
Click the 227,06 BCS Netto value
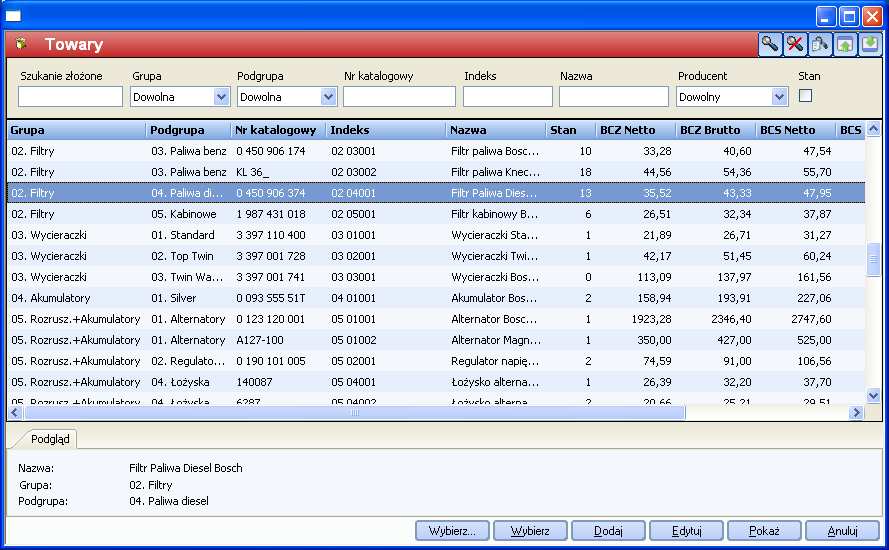point(814,298)
